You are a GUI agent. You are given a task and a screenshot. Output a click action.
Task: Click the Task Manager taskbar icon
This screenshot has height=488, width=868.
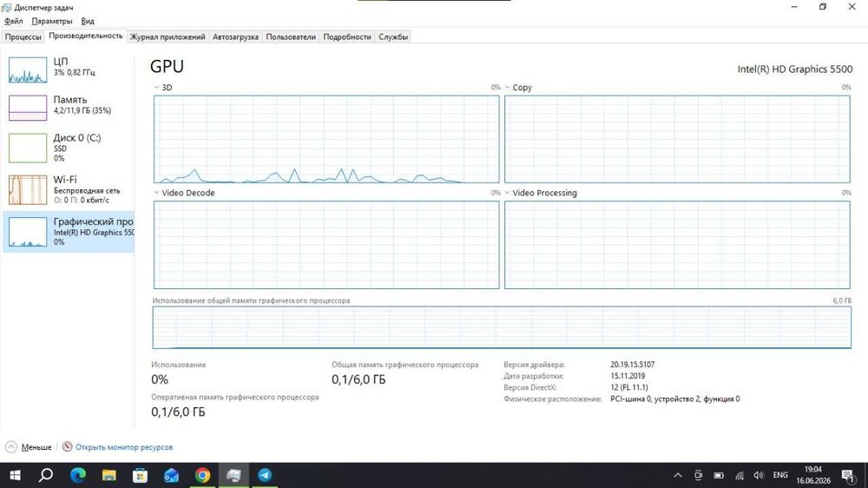(x=233, y=475)
